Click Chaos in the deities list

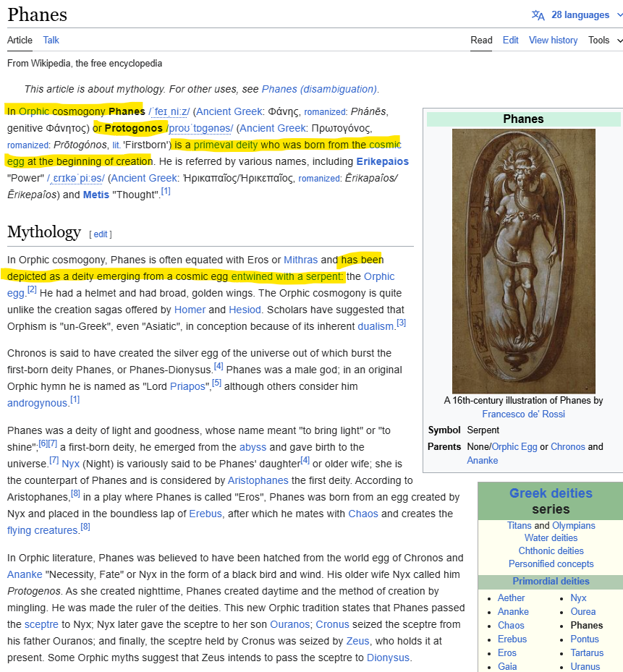511,626
